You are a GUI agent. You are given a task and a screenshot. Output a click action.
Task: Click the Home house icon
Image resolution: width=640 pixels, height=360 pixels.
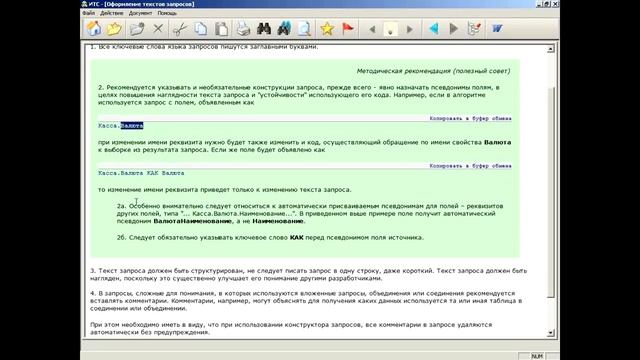click(94, 29)
